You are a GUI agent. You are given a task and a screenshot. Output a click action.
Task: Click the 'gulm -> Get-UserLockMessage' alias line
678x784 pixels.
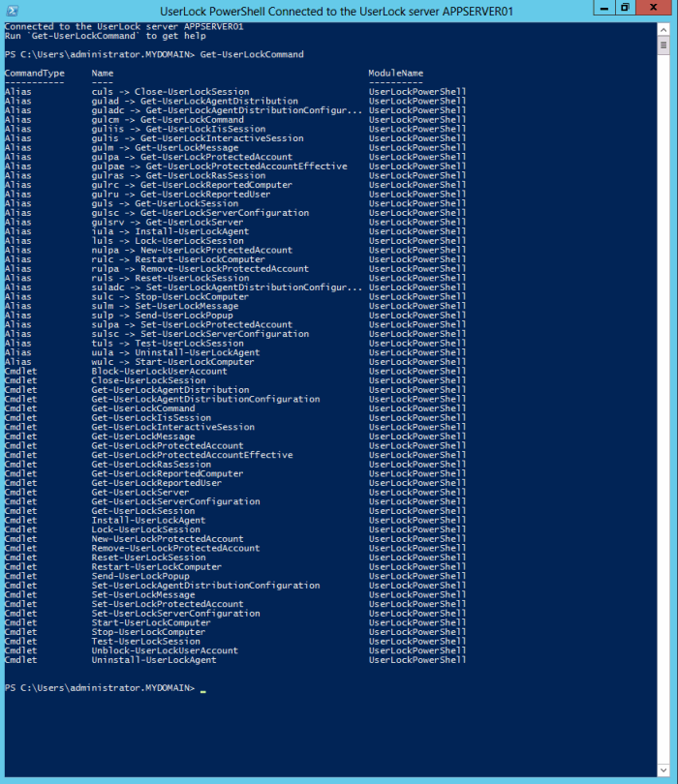point(165,147)
